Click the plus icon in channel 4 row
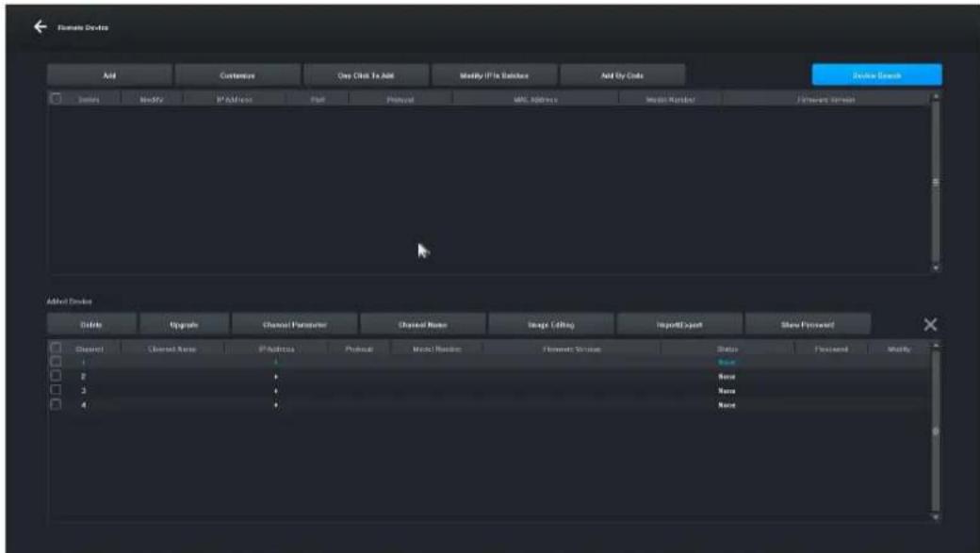The image size is (980, 553). pos(276,405)
